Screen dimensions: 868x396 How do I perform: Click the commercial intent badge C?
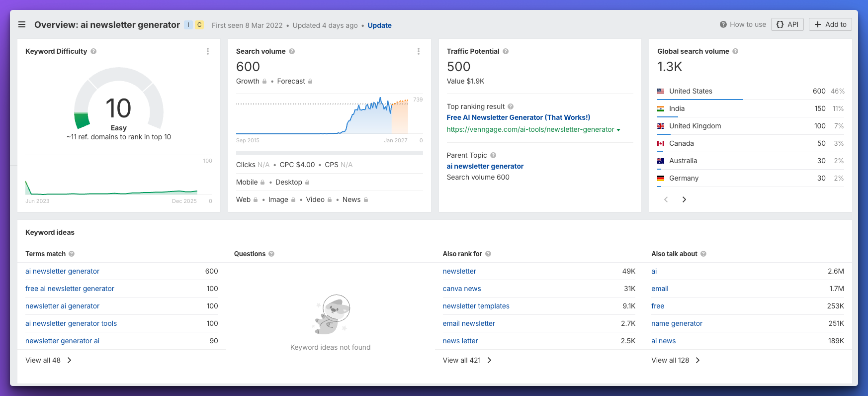[199, 25]
